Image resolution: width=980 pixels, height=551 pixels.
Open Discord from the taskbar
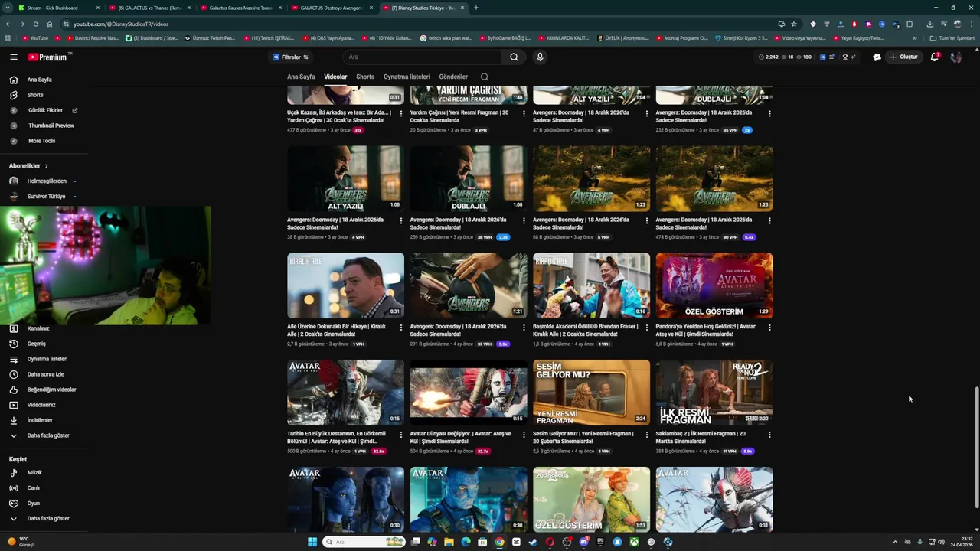coord(583,542)
